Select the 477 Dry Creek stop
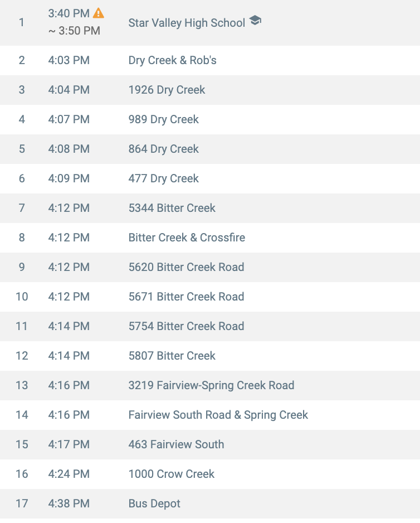Image resolution: width=420 pixels, height=523 pixels. [163, 178]
